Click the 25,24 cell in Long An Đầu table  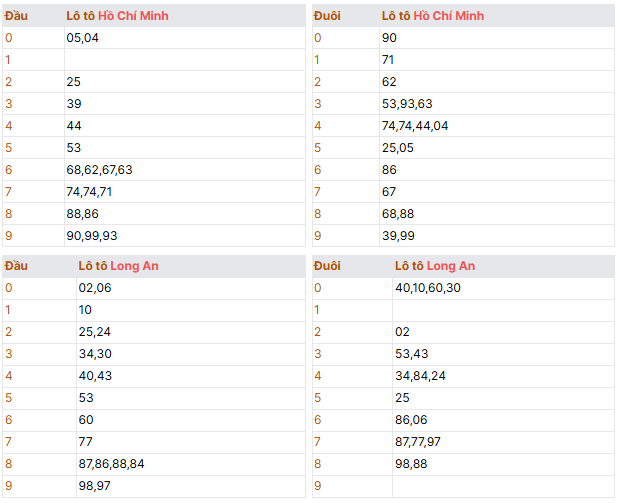[x=191, y=332]
